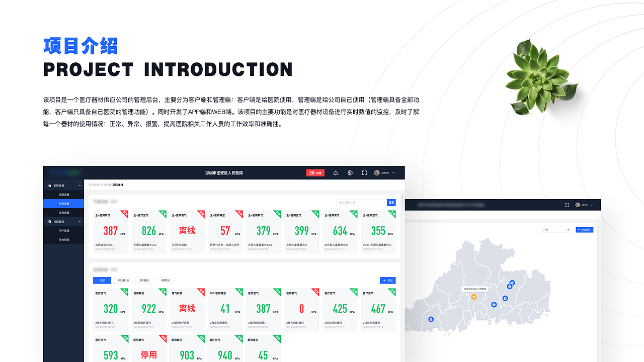Select the 全部 filter tab
Viewport: 644px width, 362px height.
tap(102, 281)
